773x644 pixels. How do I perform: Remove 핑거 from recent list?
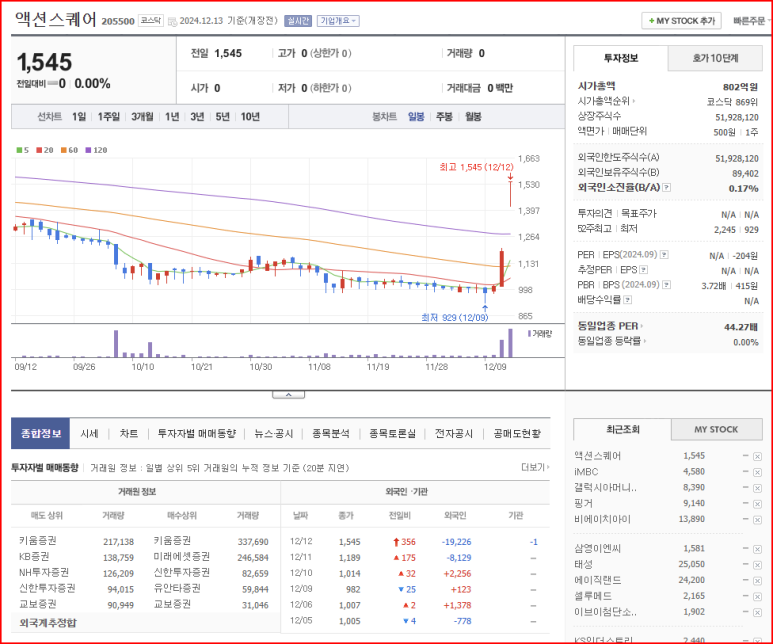click(757, 504)
